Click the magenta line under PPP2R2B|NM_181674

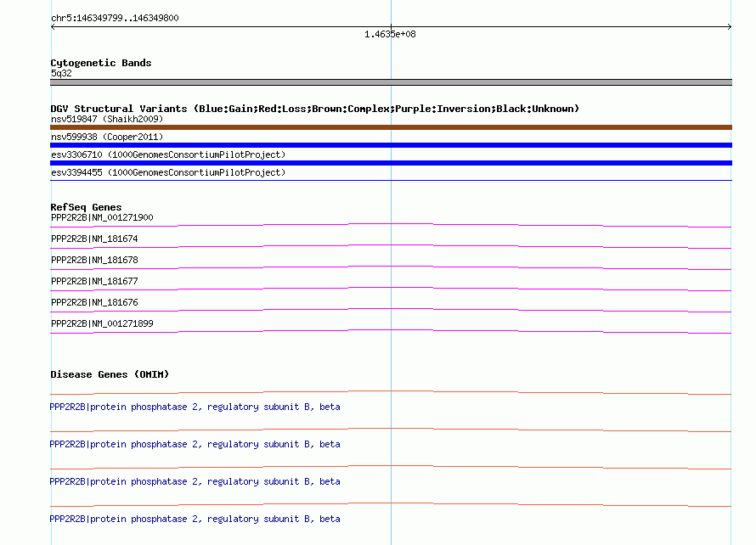point(391,246)
